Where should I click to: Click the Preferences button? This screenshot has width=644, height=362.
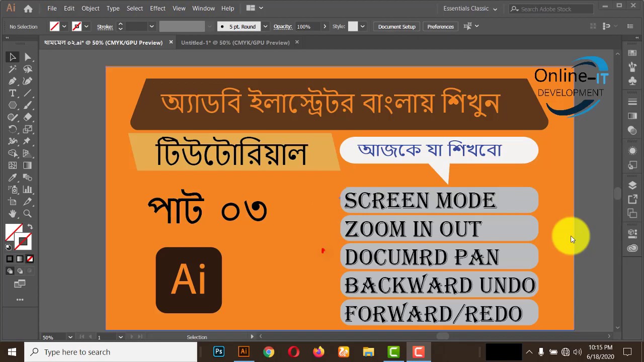coord(440,26)
